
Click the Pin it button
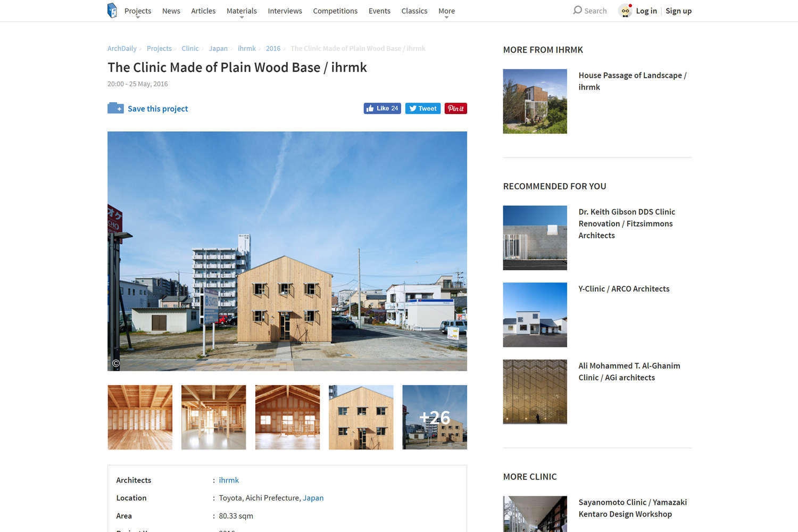pyautogui.click(x=456, y=109)
